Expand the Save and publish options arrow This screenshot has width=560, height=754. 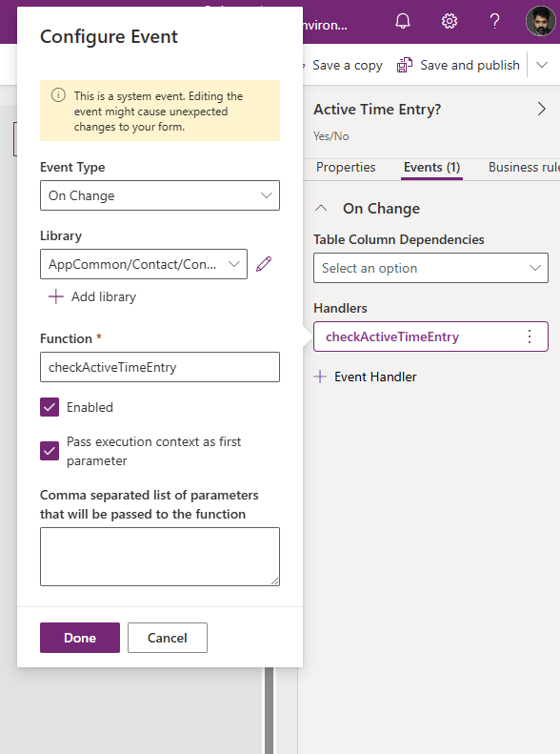tap(542, 65)
